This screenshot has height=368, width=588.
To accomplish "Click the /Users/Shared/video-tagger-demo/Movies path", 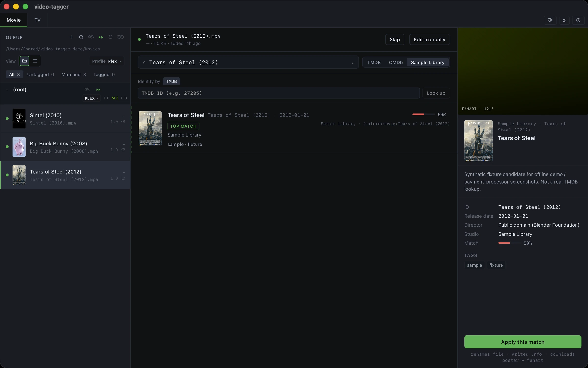I will tap(53, 49).
